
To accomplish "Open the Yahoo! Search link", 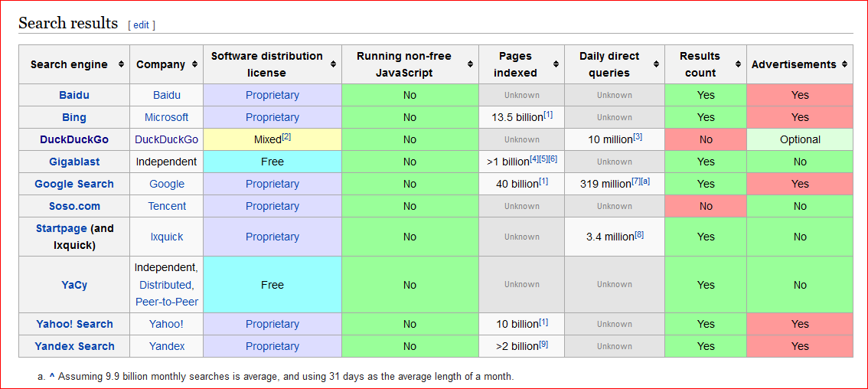I will coord(74,324).
